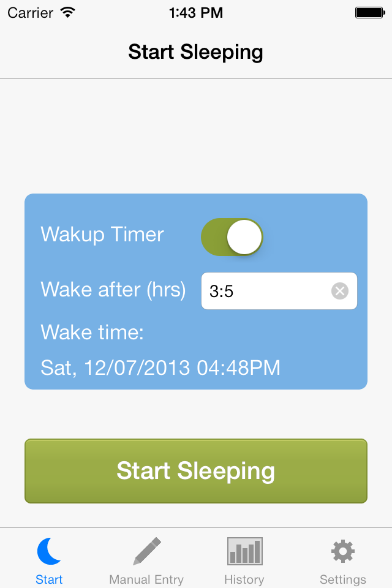Screen dimensions: 392x588
Task: Tap the Start Sleeping title in the navigation bar
Action: 196,52
